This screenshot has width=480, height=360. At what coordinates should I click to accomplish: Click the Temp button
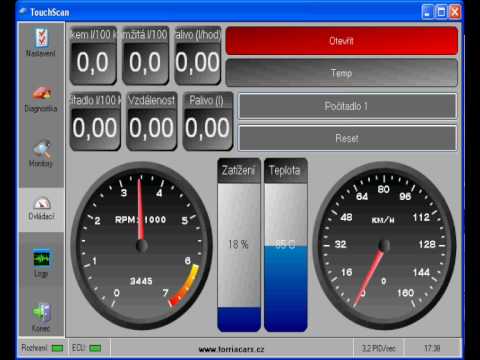[x=342, y=73]
